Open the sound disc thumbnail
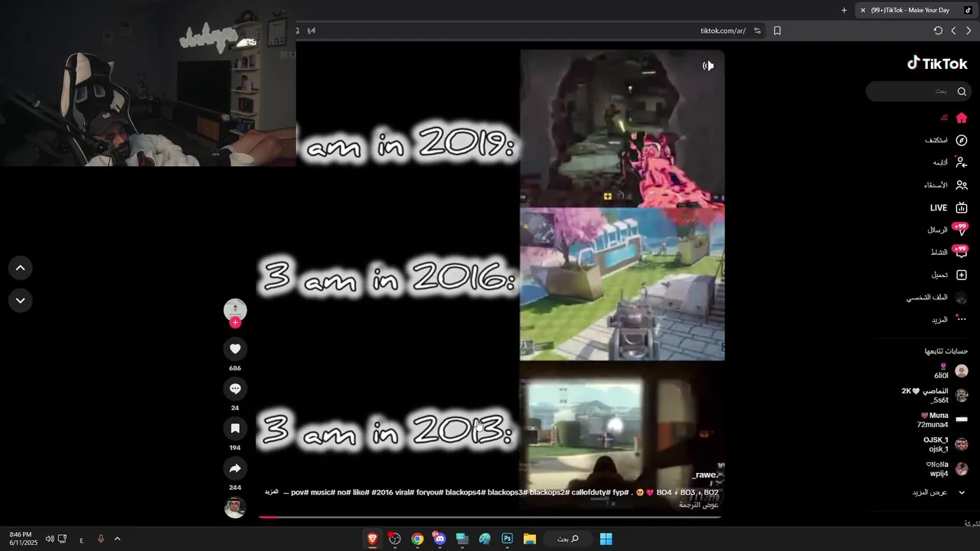Image resolution: width=980 pixels, height=551 pixels. [x=235, y=507]
